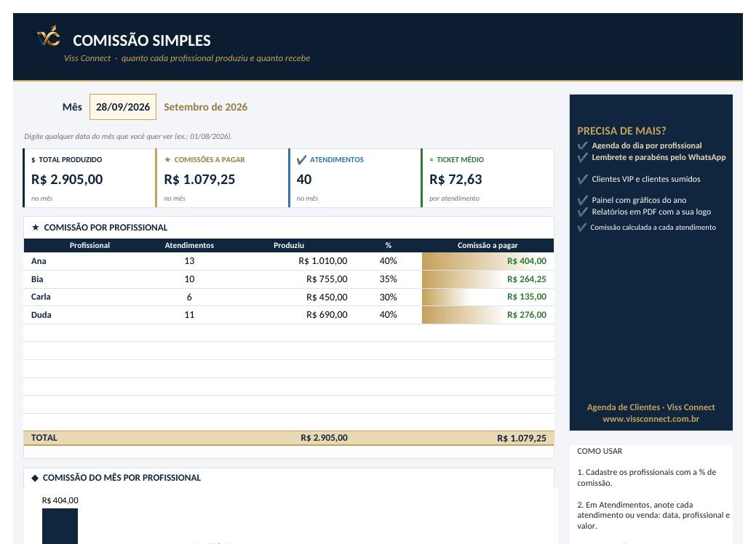Click the checkmark next to Comissão calculada a cada atendimento
Screen dimensions: 756x544
click(582, 228)
